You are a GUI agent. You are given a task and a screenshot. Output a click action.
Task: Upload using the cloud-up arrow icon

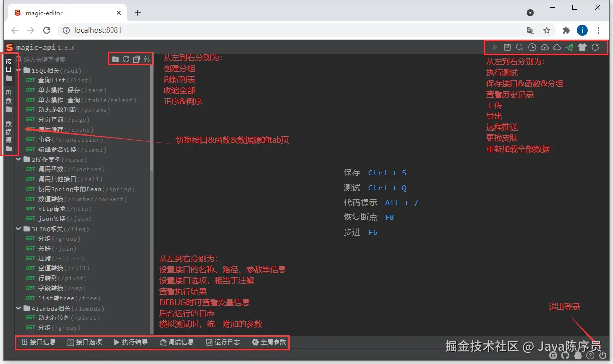coord(545,47)
